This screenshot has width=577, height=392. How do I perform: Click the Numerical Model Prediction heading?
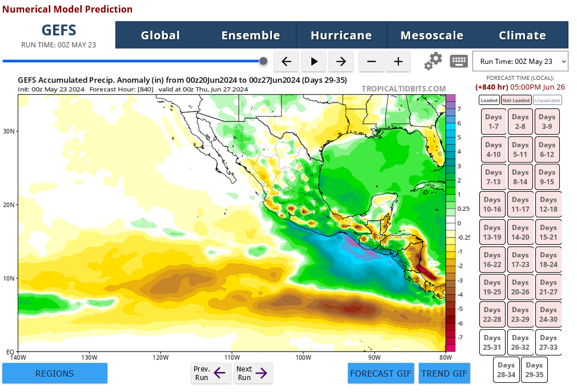(x=67, y=9)
